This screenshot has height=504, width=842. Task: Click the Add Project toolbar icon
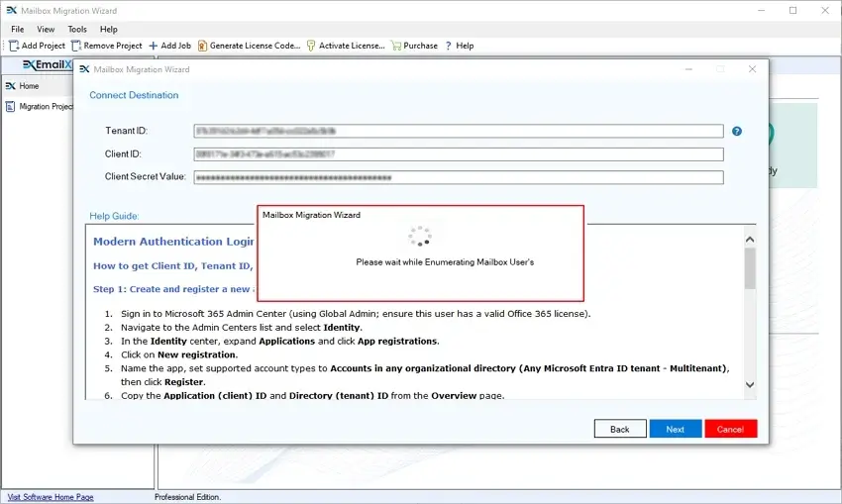pyautogui.click(x=14, y=46)
